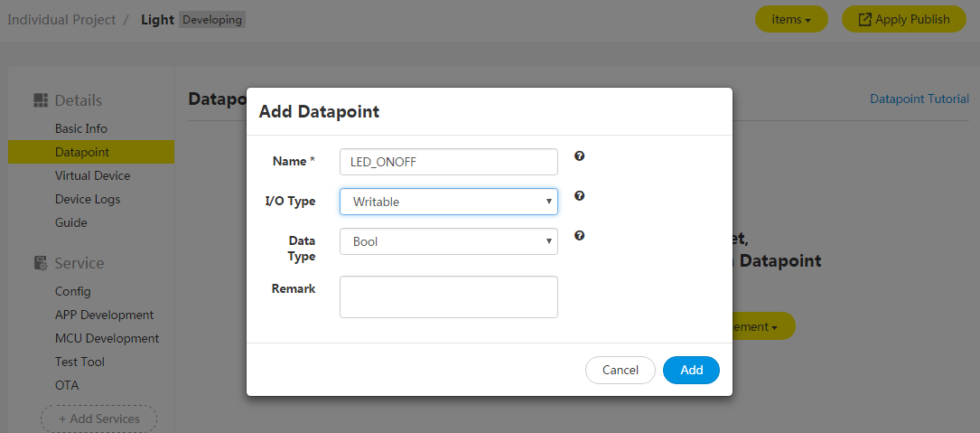Open MCU Development in sidebar
The width and height of the screenshot is (980, 433).
(x=107, y=338)
